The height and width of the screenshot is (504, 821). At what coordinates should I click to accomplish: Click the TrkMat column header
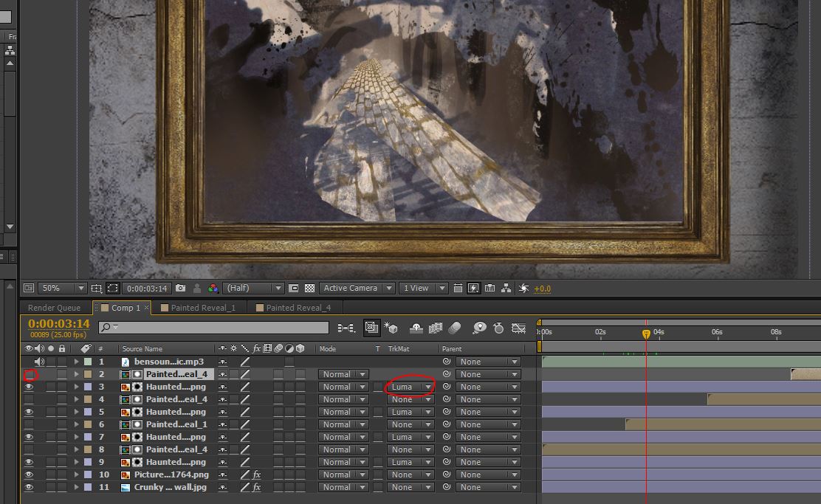[399, 348]
